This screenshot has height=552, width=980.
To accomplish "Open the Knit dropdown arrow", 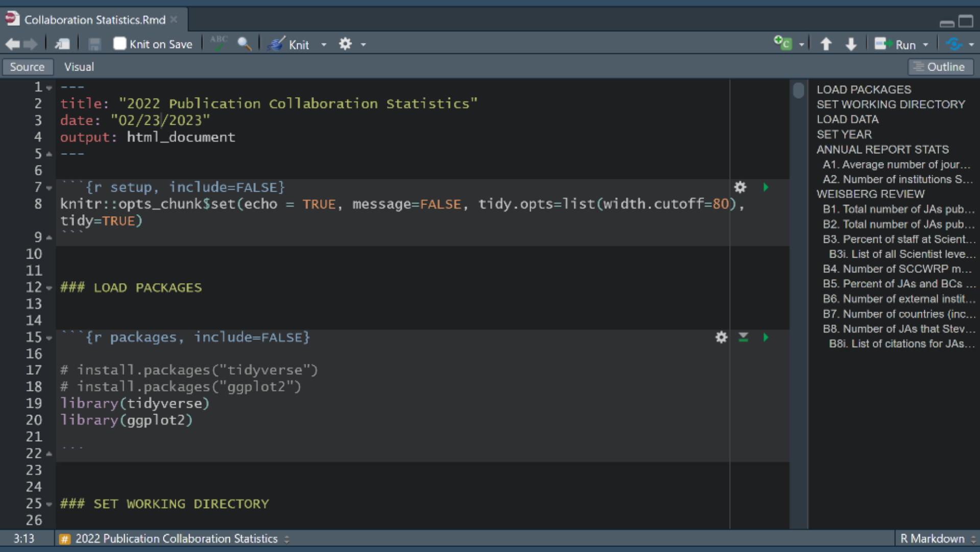I will [324, 45].
